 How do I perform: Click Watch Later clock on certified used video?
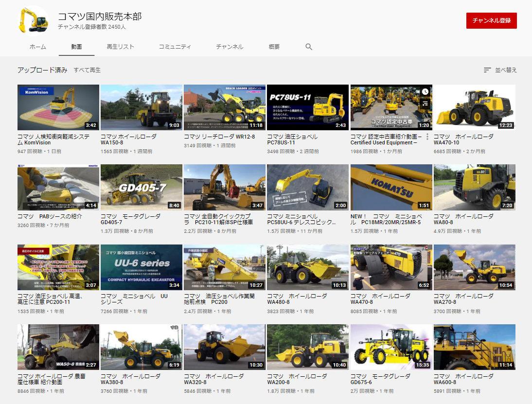[x=425, y=91]
